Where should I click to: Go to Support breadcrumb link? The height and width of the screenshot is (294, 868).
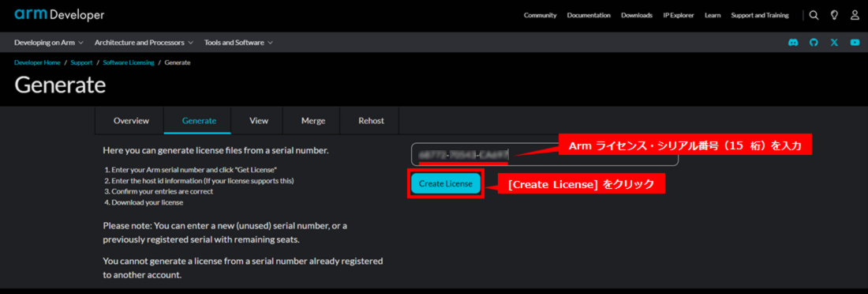point(81,62)
